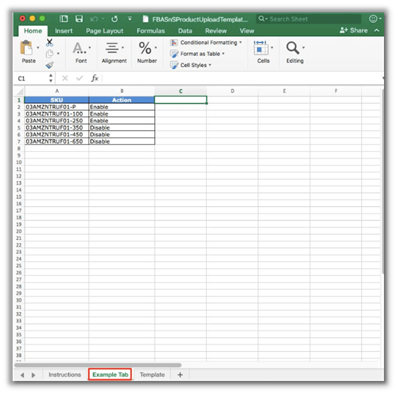Select the Format Painter brush icon
Viewport: 400px width, 397px height.
(x=49, y=65)
